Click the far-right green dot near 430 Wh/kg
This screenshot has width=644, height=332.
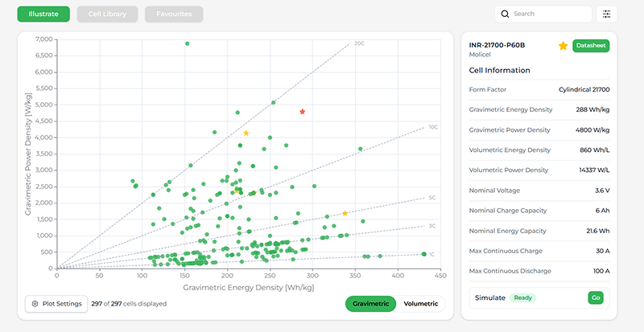(424, 254)
